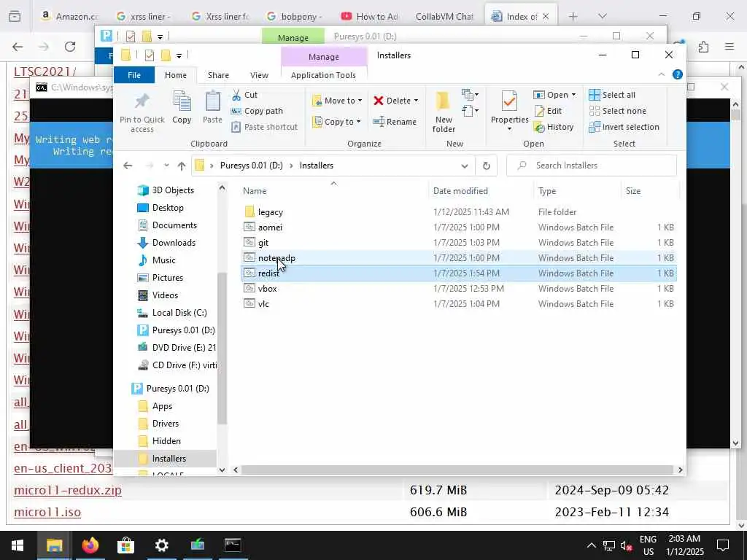The image size is (747, 560).
Task: Click the Windows Start button
Action: click(x=18, y=545)
